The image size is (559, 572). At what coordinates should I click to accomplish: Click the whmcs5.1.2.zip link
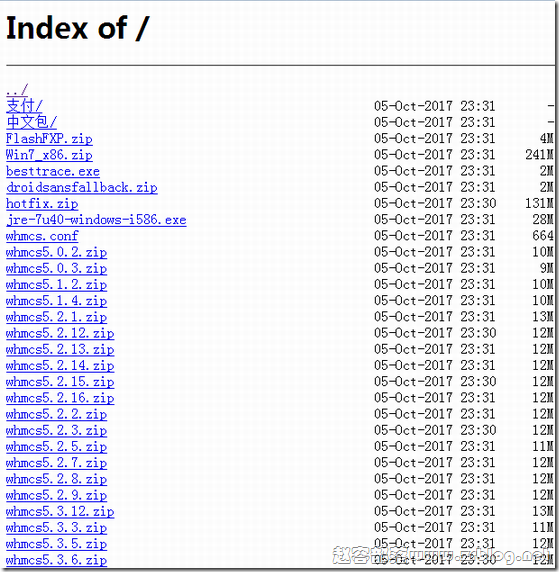[57, 284]
